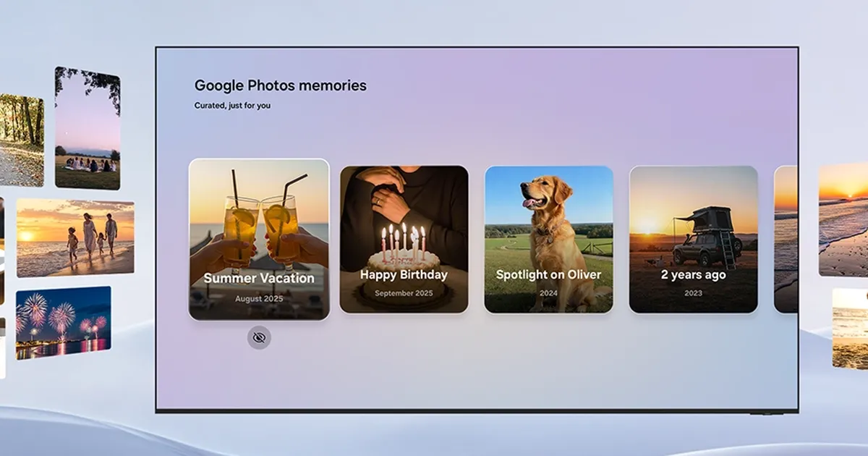
Task: Click the Happy Birthday title text
Action: click(x=403, y=274)
